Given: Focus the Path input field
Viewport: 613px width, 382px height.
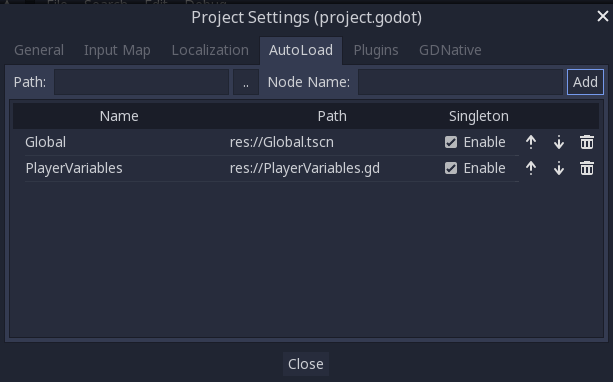Looking at the screenshot, I should (142, 82).
